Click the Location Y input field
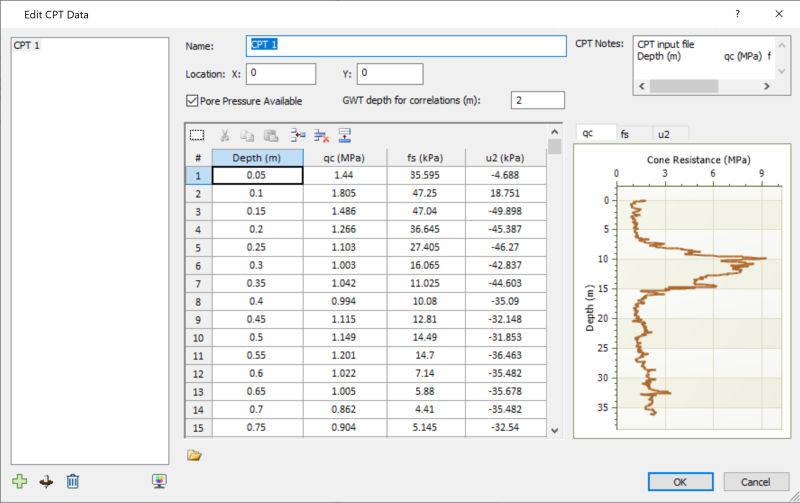 [x=390, y=74]
